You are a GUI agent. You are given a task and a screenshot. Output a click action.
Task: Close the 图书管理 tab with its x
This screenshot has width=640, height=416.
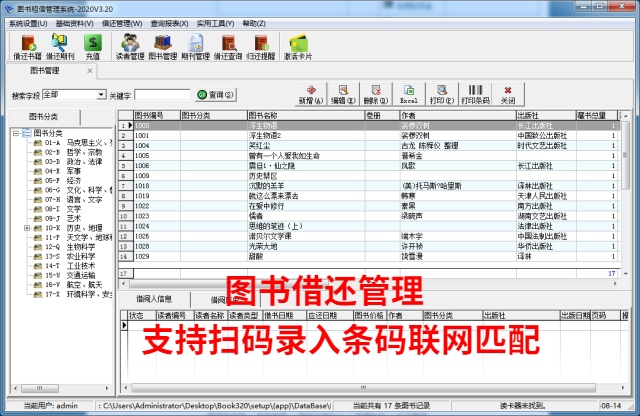tap(90, 71)
